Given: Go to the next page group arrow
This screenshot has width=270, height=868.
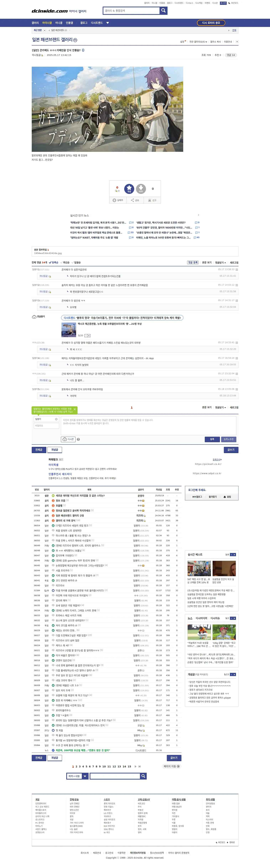Looking at the screenshot, I should (136, 766).
